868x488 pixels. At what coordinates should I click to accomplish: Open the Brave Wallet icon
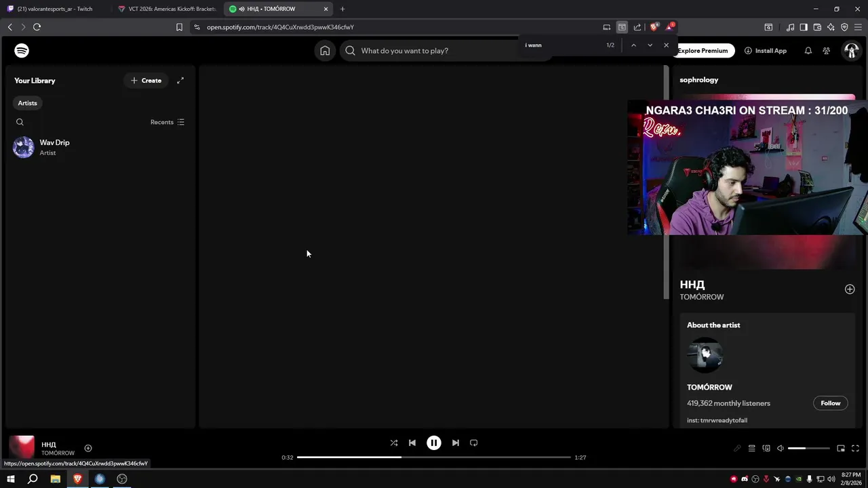[817, 27]
